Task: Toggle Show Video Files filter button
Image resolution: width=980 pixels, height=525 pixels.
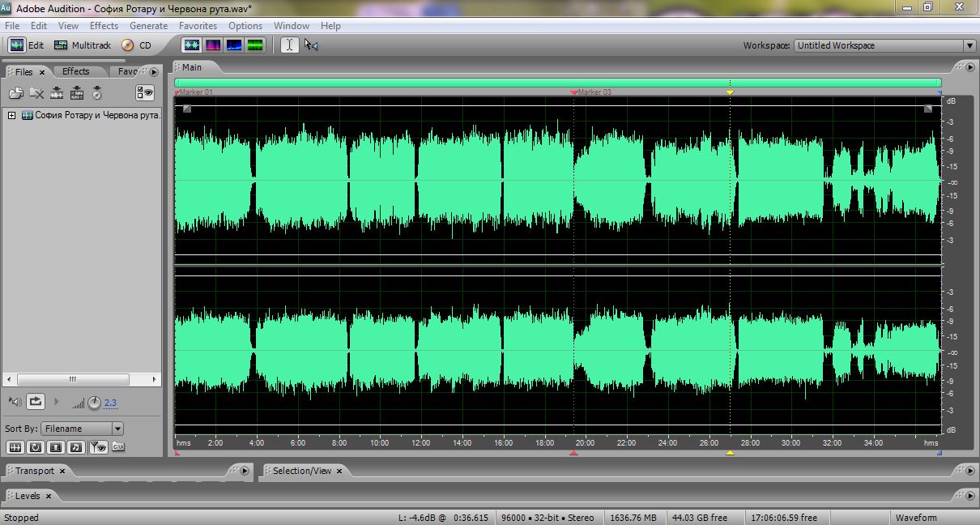Action: 56,446
